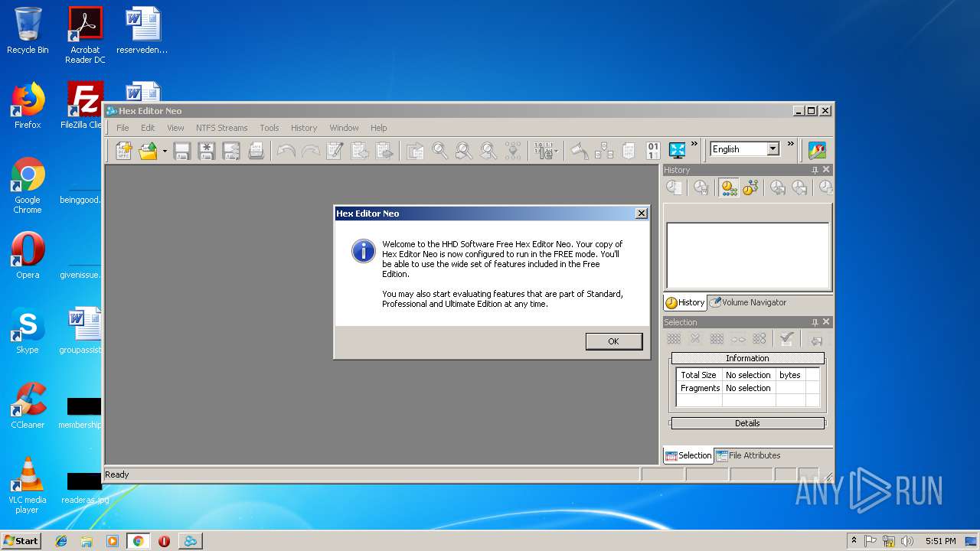Click the History clock-with-branches icon
Viewport: 980px width, 551px height.
click(750, 187)
